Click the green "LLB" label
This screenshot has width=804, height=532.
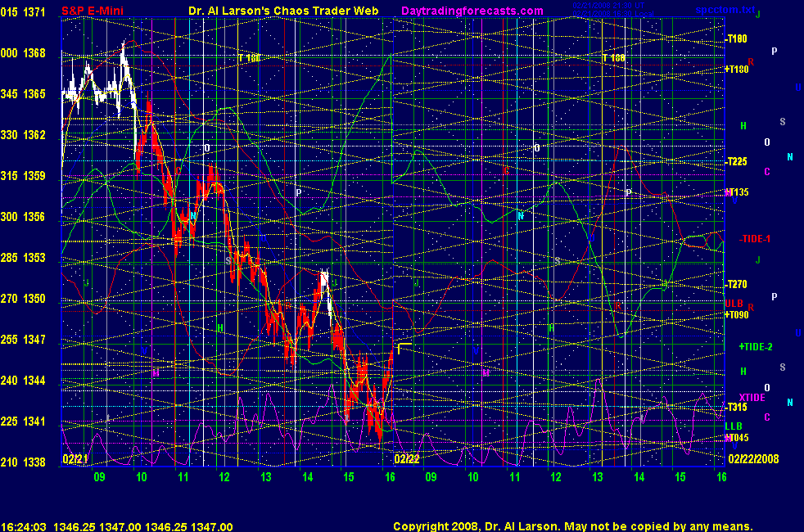point(734,426)
